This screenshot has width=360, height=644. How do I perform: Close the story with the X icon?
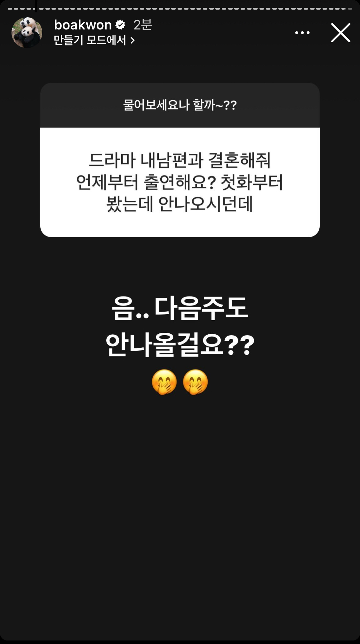pos(340,33)
